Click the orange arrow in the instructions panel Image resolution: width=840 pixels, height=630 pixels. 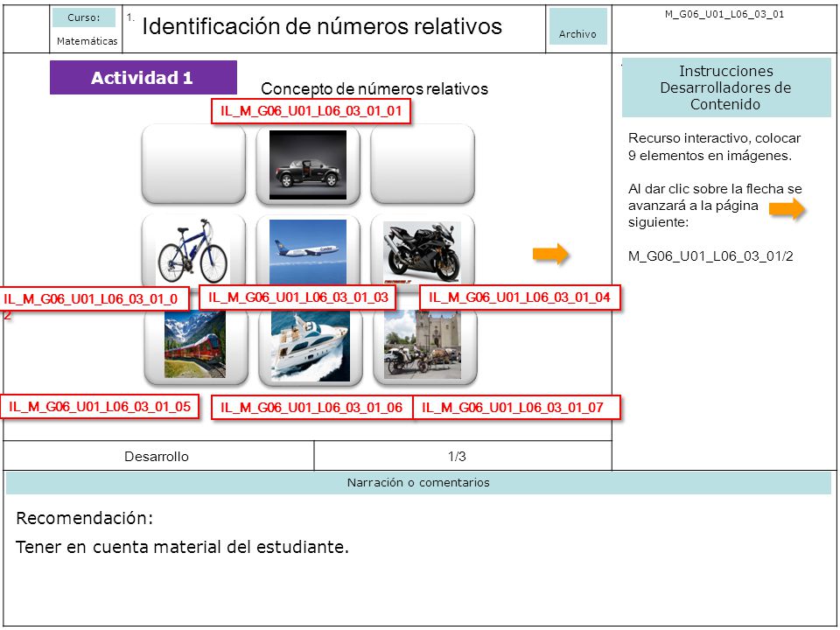click(x=787, y=209)
